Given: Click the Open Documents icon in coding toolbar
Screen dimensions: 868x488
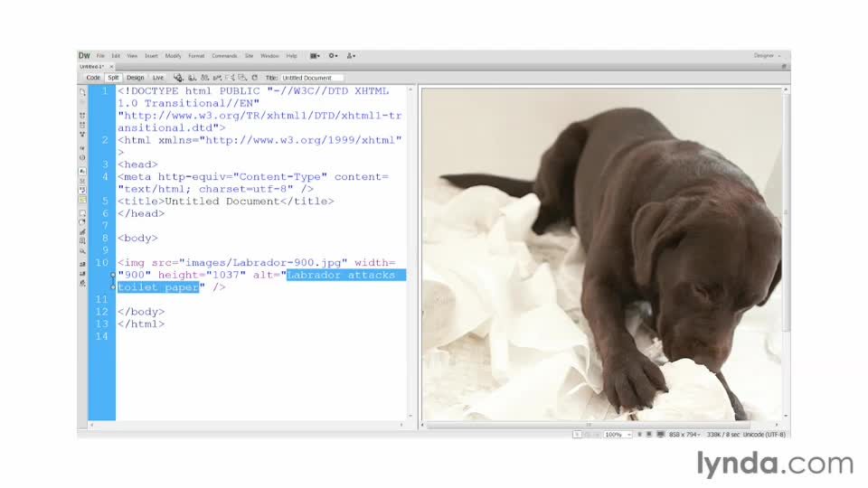Looking at the screenshot, I should point(82,92).
